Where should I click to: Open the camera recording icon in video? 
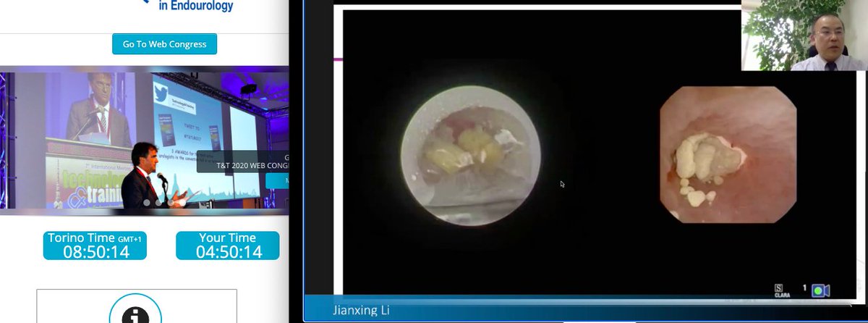tap(820, 290)
